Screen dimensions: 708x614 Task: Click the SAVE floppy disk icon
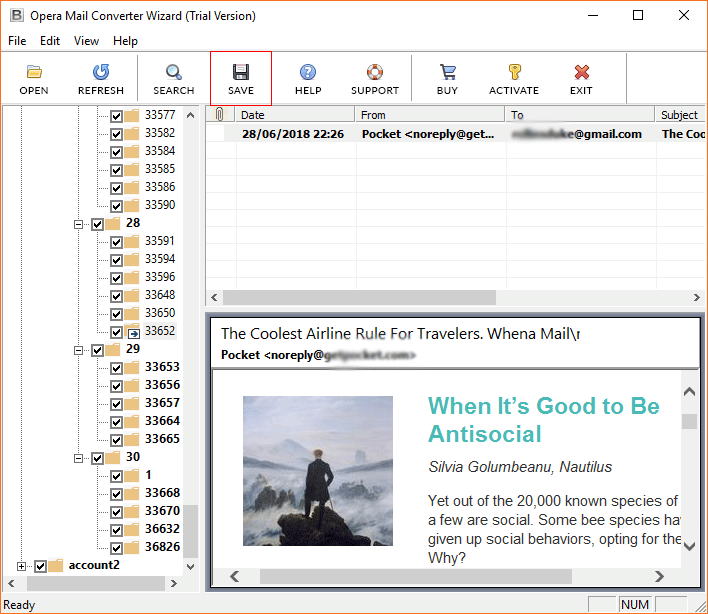pyautogui.click(x=241, y=72)
